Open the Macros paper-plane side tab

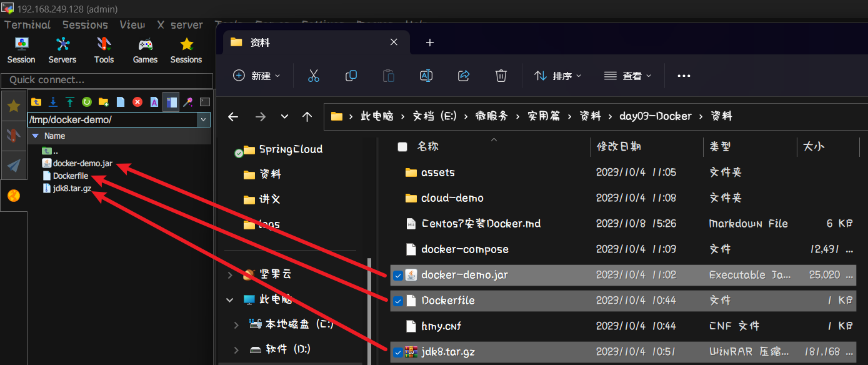13,165
